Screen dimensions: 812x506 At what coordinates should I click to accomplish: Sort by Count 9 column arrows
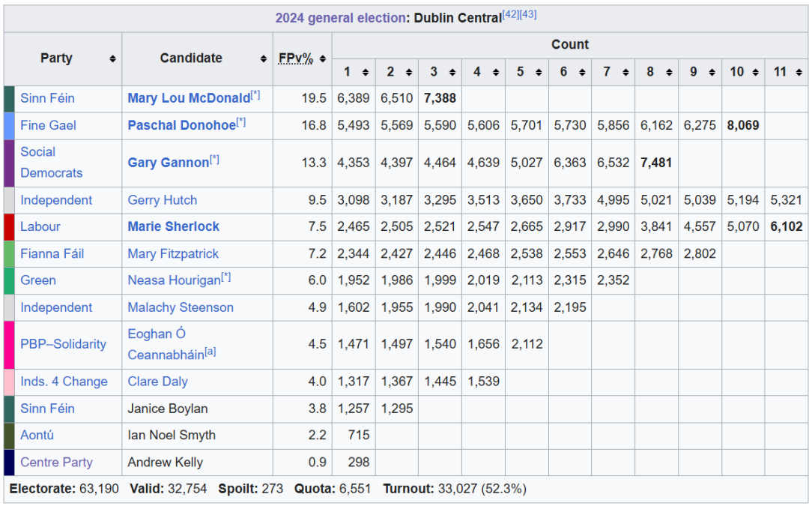point(712,72)
